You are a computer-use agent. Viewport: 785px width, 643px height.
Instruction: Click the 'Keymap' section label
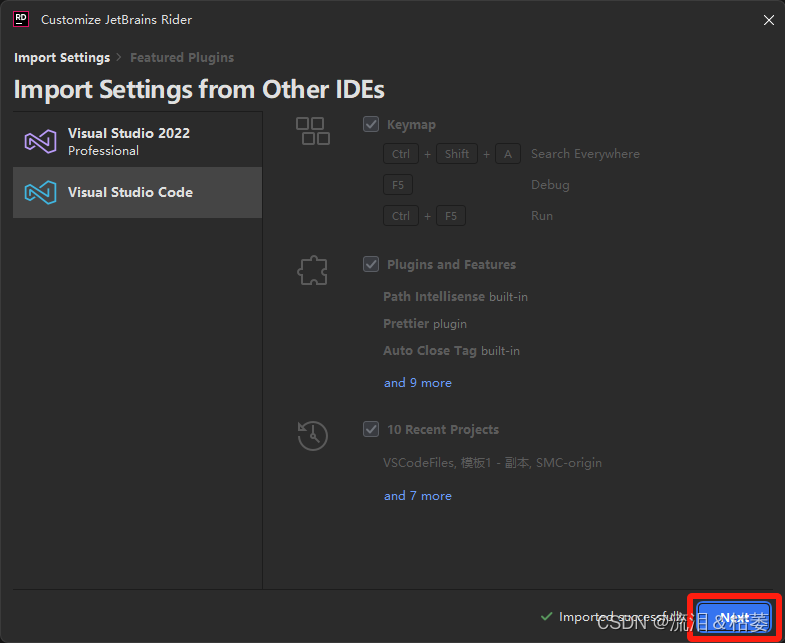(411, 124)
